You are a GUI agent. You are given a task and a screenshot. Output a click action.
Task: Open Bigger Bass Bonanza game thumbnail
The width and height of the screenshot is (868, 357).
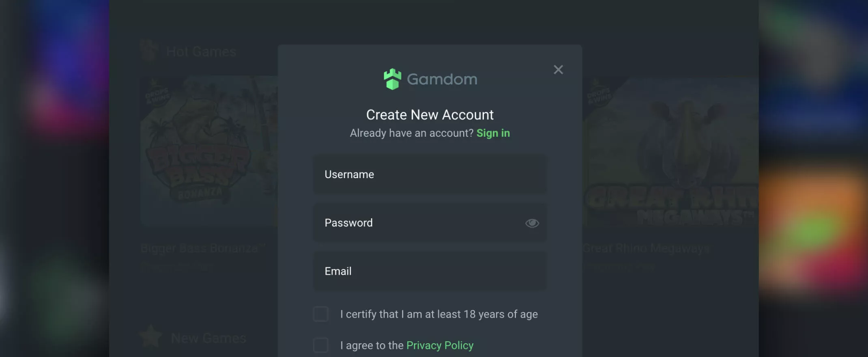coord(209,151)
